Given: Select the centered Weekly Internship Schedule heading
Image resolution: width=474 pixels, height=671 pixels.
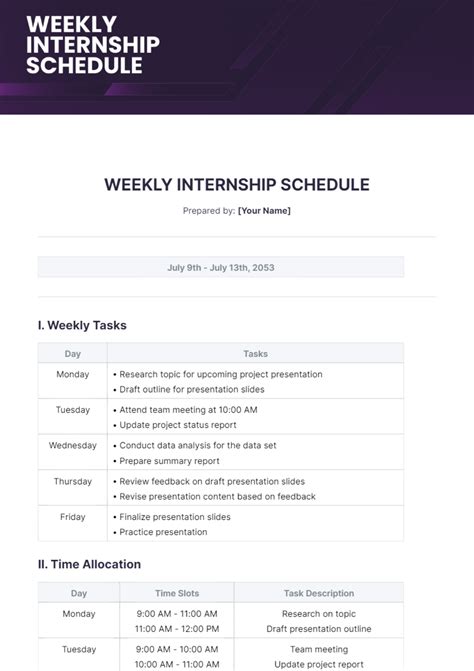Looking at the screenshot, I should point(237,185).
